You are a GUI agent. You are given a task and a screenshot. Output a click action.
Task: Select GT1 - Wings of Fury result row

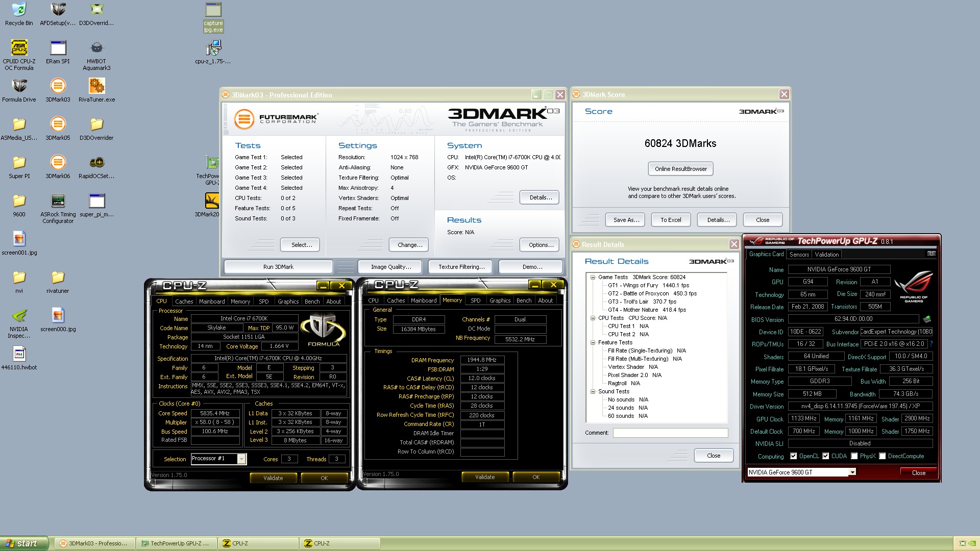coord(648,285)
